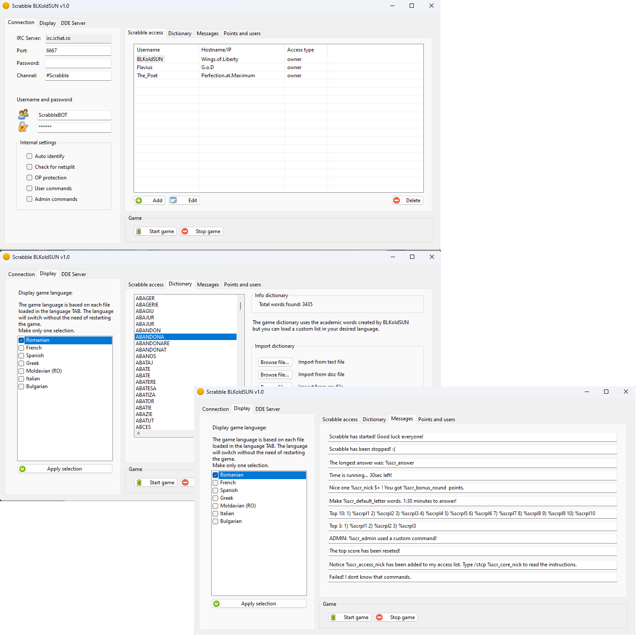Click the Channel field showing #Scrabble

coord(78,76)
